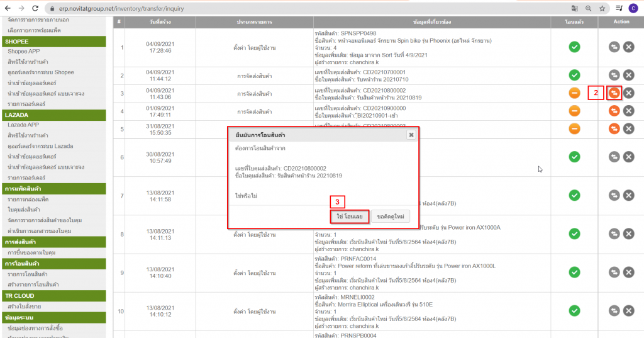Go to สร้างรายการโอนสินค้า in the sidebar
The image size is (644, 338).
(x=33, y=284)
